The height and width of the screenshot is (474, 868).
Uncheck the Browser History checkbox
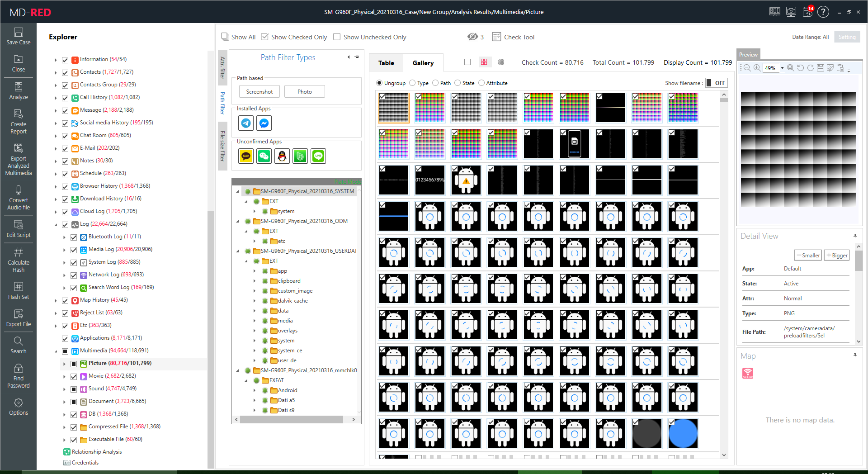[x=65, y=186]
